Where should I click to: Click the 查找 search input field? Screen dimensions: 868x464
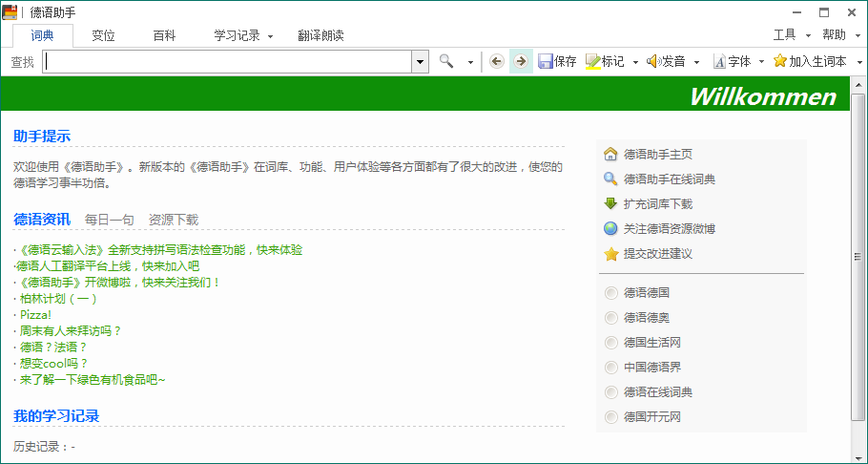[x=227, y=62]
